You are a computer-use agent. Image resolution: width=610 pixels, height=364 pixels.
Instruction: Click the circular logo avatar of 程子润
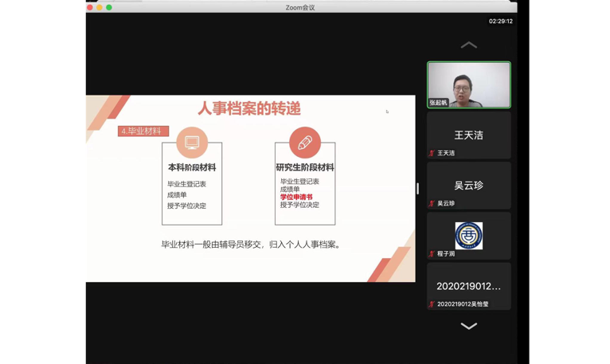[468, 236]
